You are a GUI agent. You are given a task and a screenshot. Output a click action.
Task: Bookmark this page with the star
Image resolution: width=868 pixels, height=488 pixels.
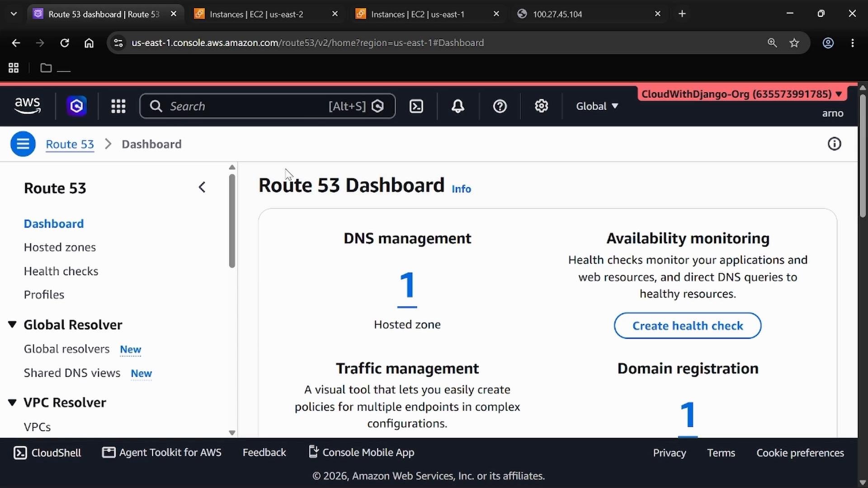pyautogui.click(x=794, y=43)
